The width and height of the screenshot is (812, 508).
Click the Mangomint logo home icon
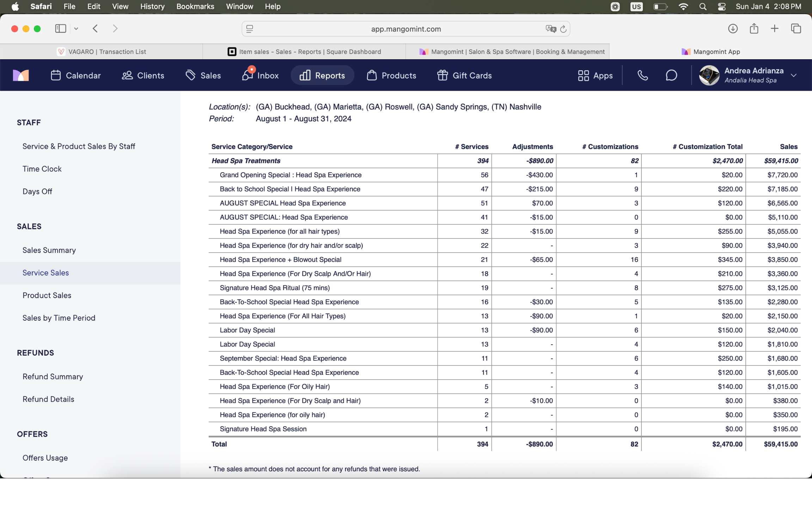[x=21, y=75]
